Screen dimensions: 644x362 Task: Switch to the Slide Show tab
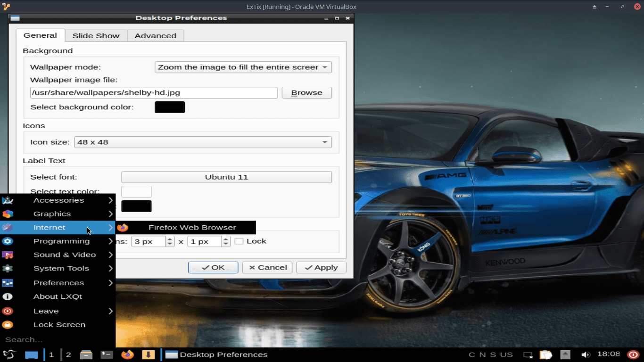click(x=96, y=36)
